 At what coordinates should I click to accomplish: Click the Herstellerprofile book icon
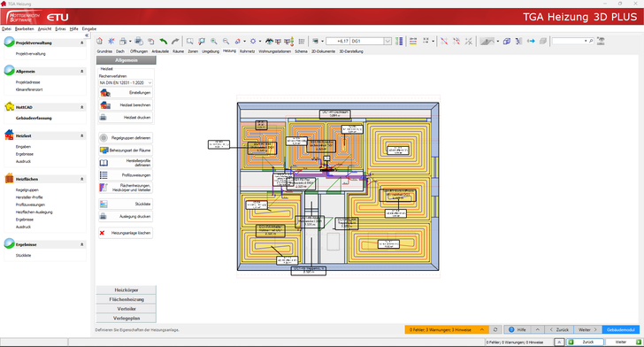click(103, 163)
